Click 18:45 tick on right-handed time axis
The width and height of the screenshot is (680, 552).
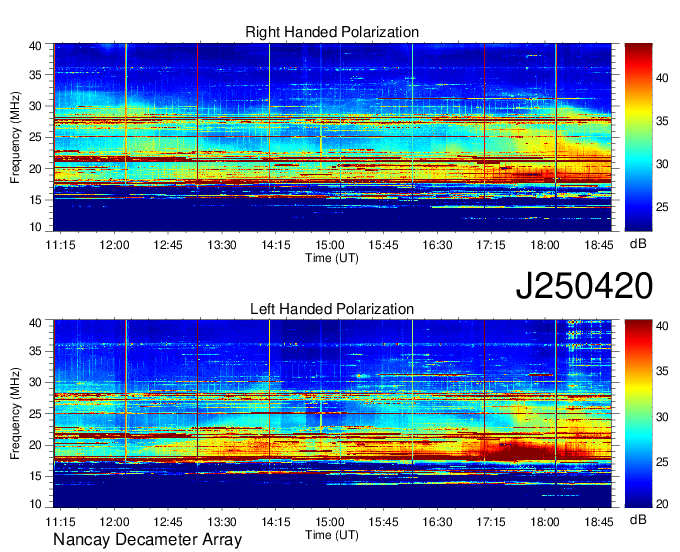click(x=598, y=245)
